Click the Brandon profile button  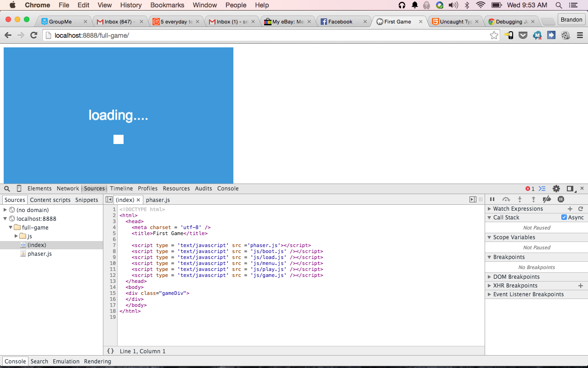[571, 20]
